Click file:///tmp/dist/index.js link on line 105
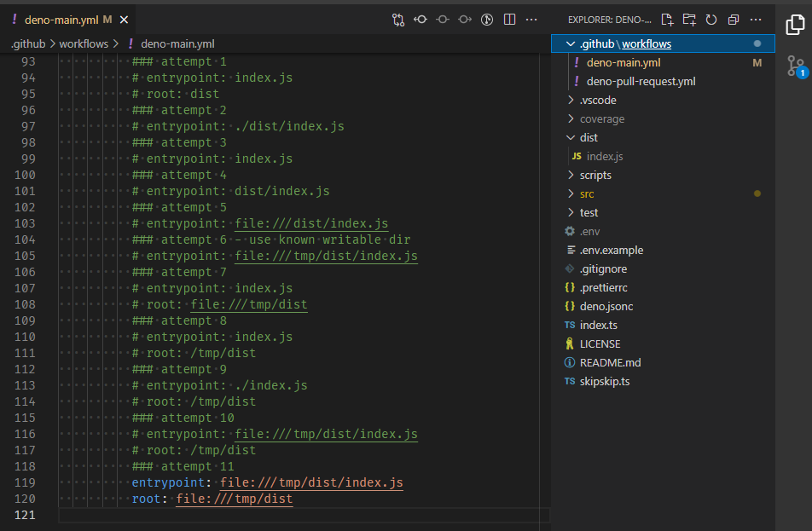Image resolution: width=812 pixels, height=531 pixels. coord(326,256)
